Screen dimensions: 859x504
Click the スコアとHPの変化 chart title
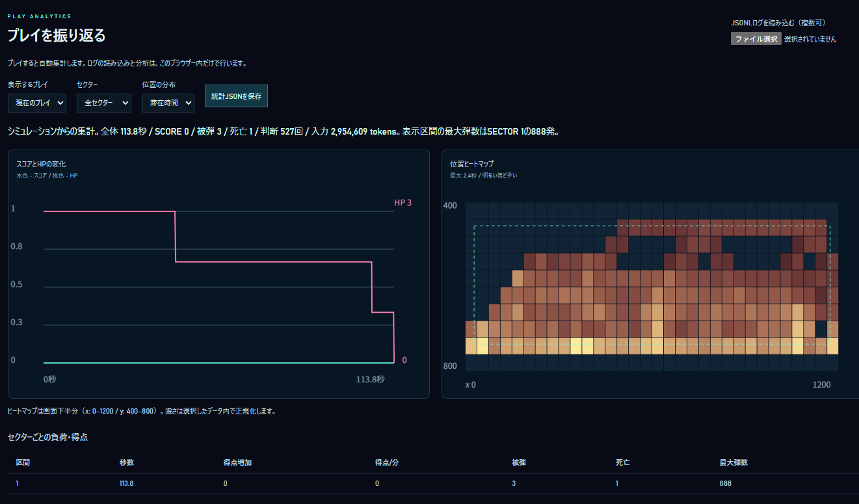coord(41,164)
